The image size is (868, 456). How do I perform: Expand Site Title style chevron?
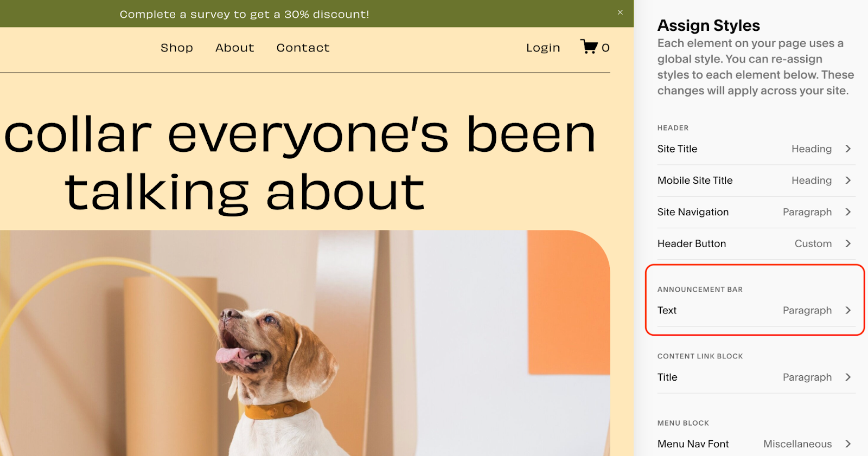click(x=848, y=149)
